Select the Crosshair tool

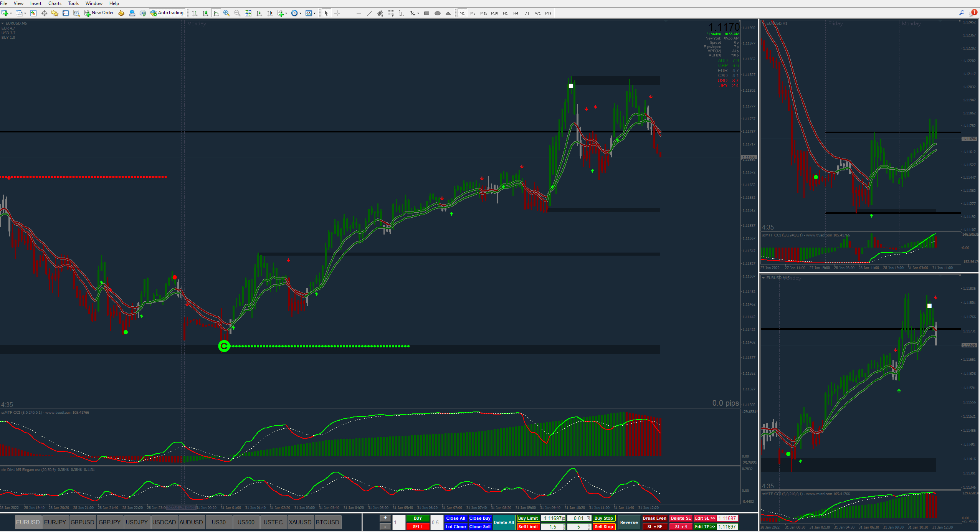pyautogui.click(x=337, y=13)
